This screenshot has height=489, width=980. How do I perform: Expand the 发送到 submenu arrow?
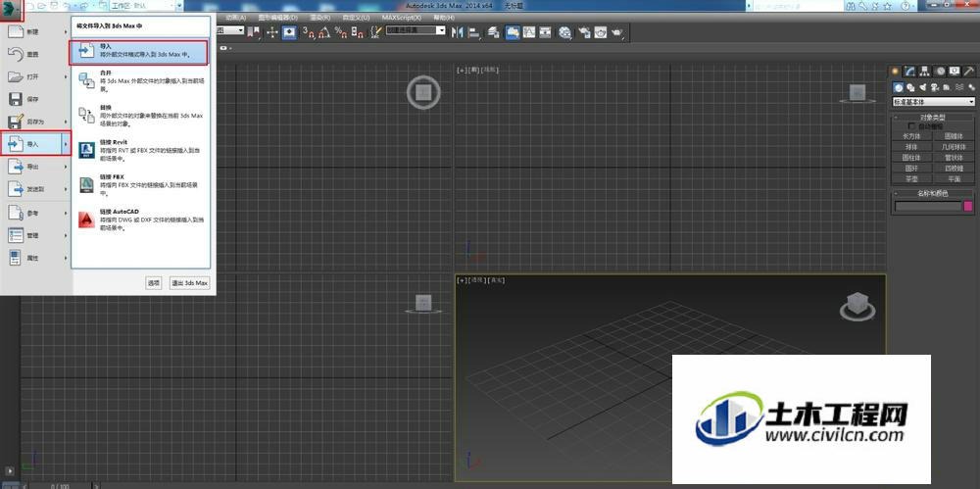[66, 189]
